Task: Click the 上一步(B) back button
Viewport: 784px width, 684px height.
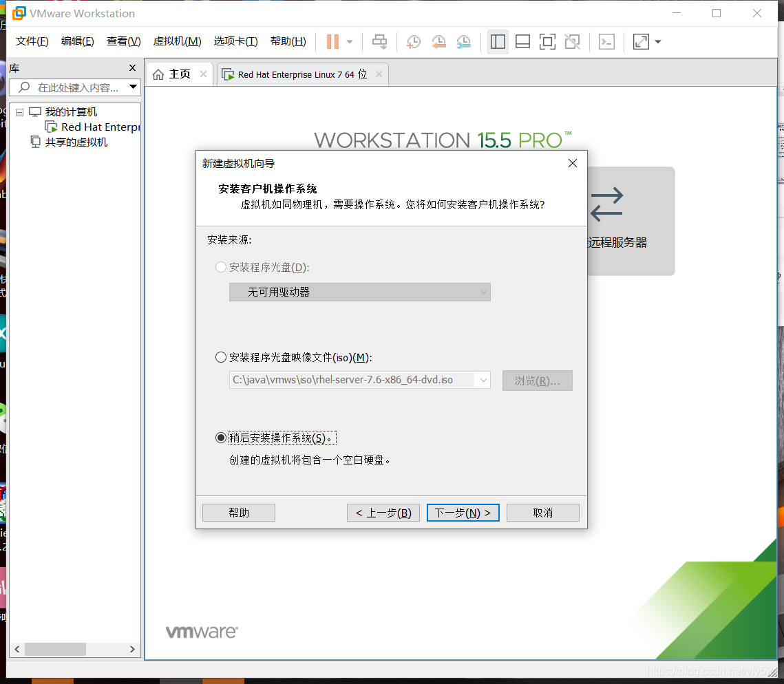Action: 383,513
